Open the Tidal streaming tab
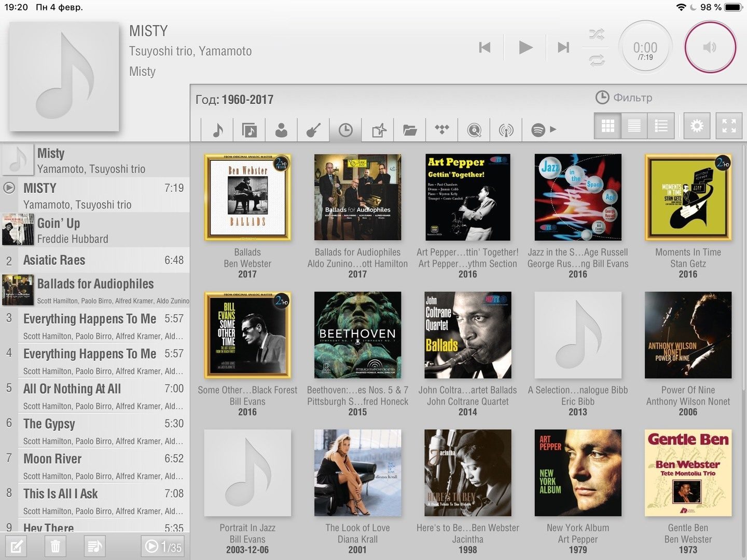Viewport: 747px width, 560px height. 442,129
